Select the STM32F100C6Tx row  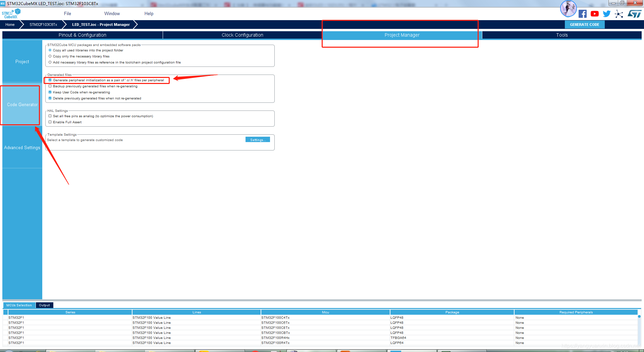point(320,323)
